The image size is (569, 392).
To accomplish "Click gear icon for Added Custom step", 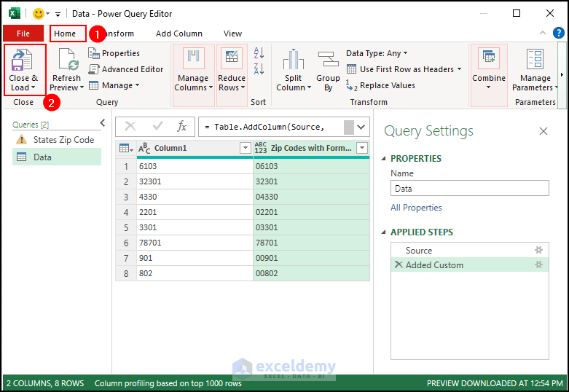I will 539,265.
